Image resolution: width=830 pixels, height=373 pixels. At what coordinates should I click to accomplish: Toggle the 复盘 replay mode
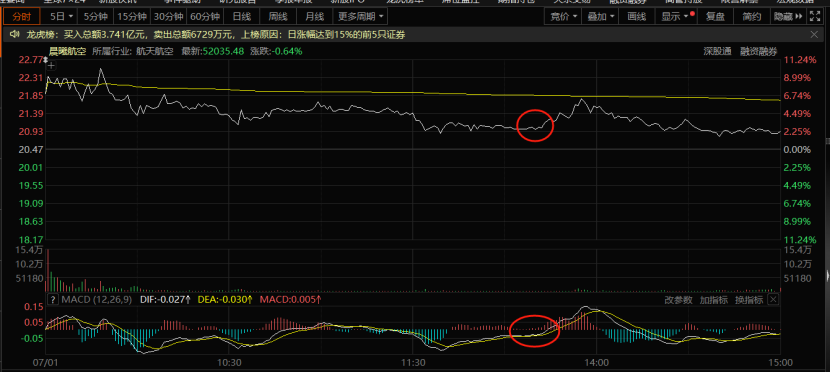tap(715, 17)
